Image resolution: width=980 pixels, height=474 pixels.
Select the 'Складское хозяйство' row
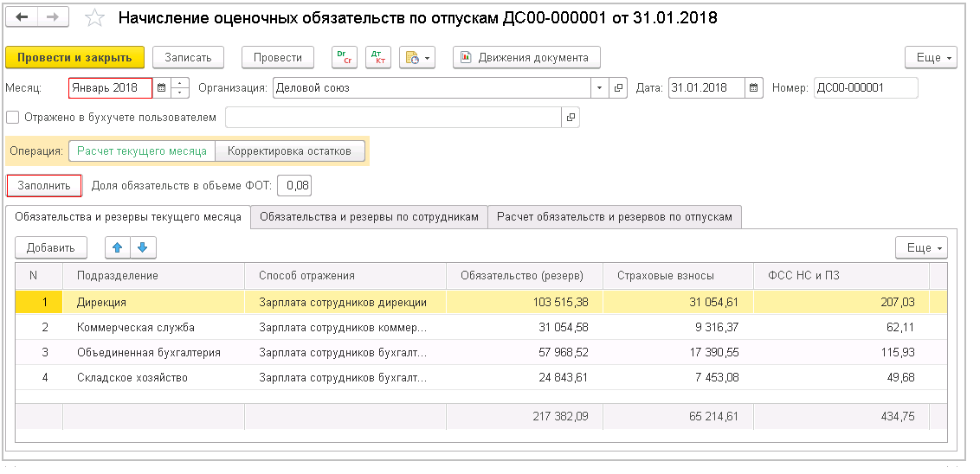click(x=481, y=377)
